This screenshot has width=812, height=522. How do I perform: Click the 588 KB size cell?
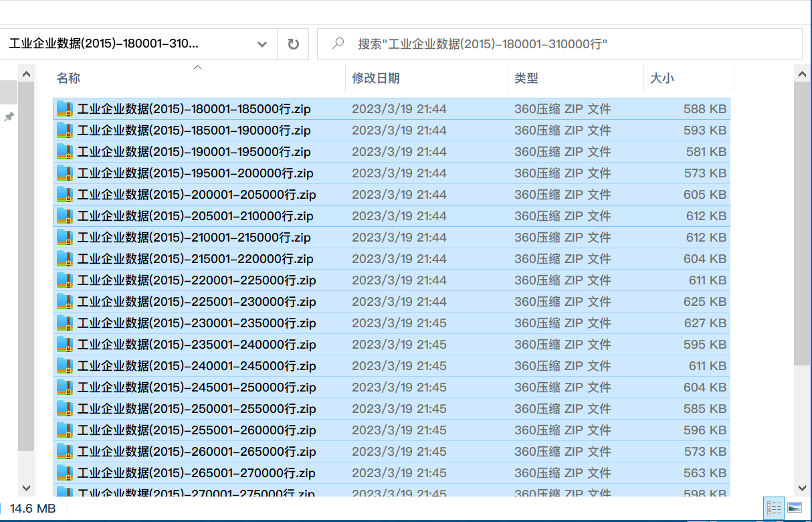pos(705,109)
